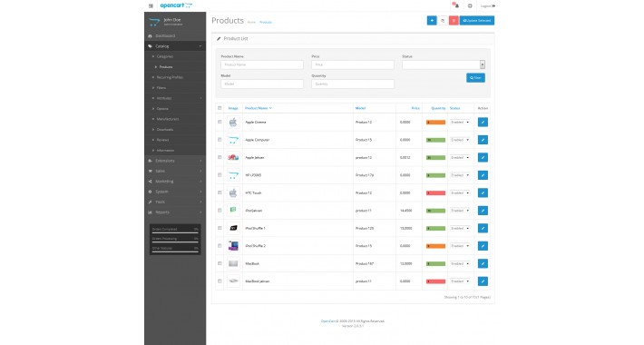
Task: Edit the Apple Computer product pencil button
Action: point(483,140)
